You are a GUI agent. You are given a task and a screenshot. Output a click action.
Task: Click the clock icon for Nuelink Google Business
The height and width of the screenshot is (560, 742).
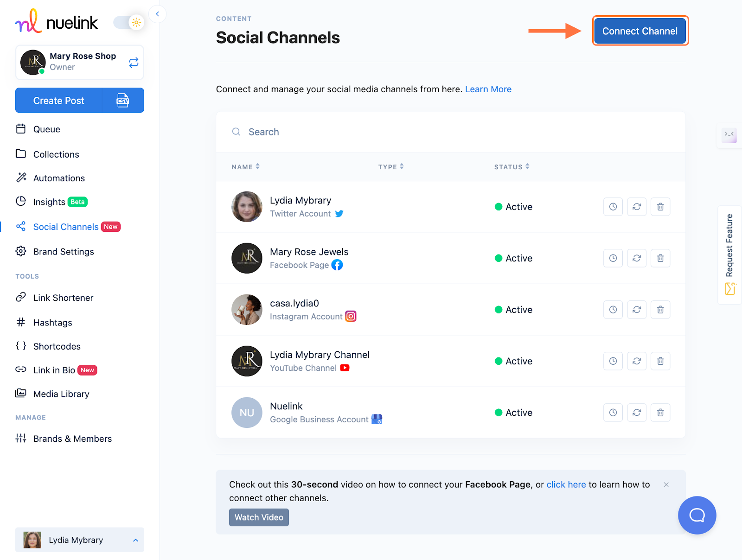pyautogui.click(x=613, y=413)
